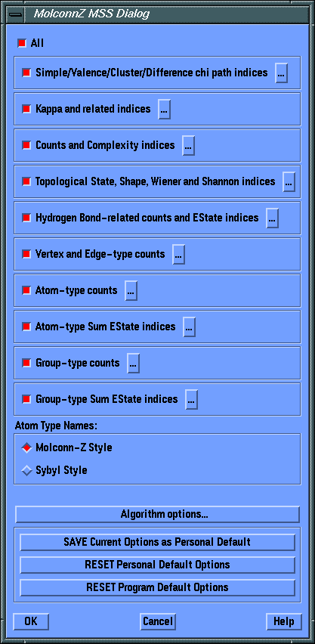Image resolution: width=315 pixels, height=644 pixels.
Task: Toggle Group-type counts checkbox
Action: click(x=26, y=363)
